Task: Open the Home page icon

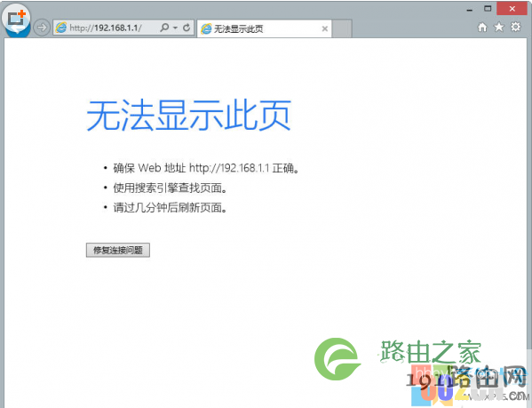Action: tap(482, 27)
